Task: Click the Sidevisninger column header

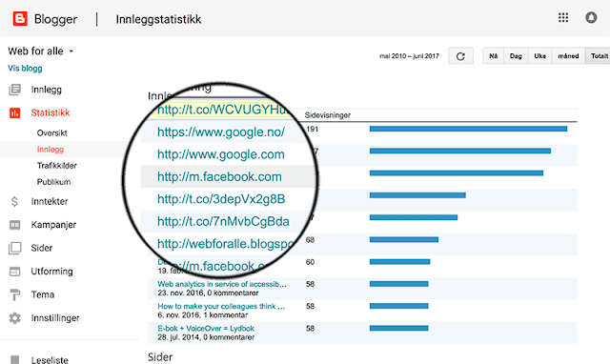Action: 328,115
